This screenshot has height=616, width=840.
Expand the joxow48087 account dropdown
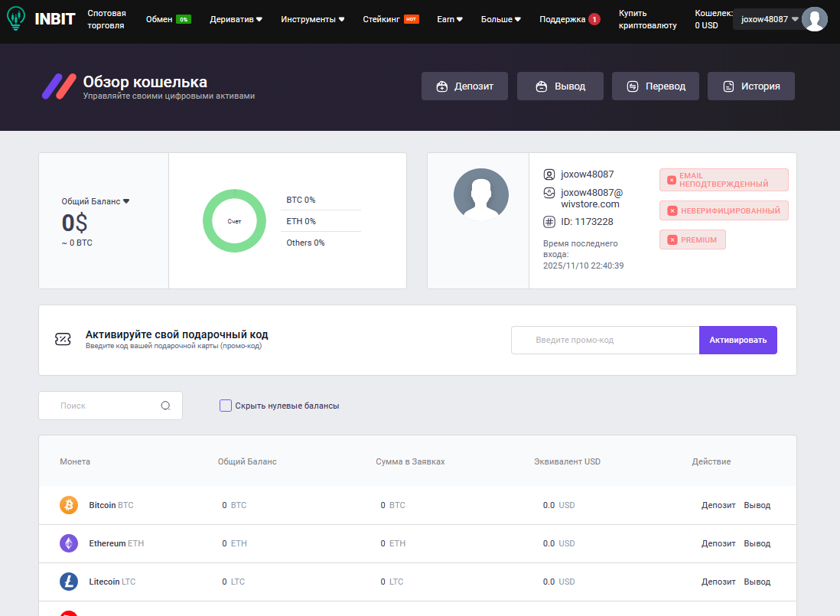(x=765, y=18)
